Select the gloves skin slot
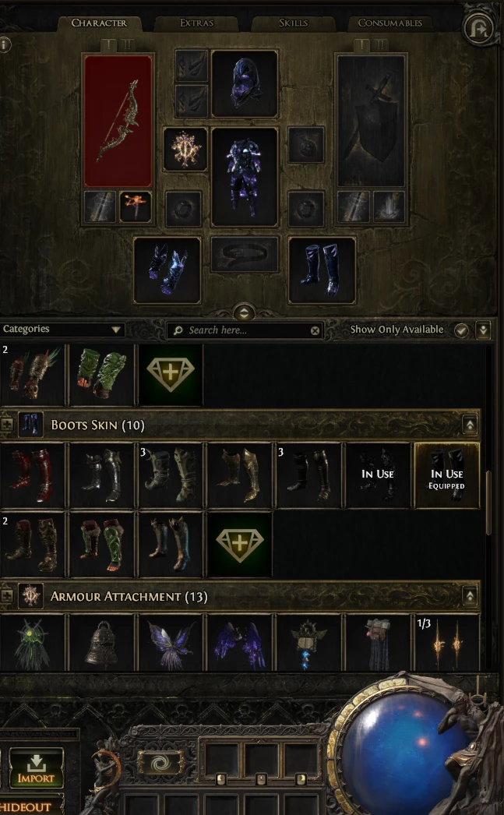 167,270
